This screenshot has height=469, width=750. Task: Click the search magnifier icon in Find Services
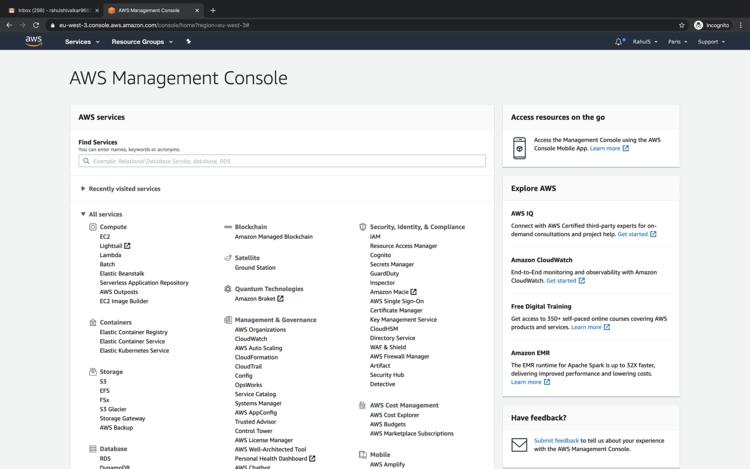click(x=86, y=161)
